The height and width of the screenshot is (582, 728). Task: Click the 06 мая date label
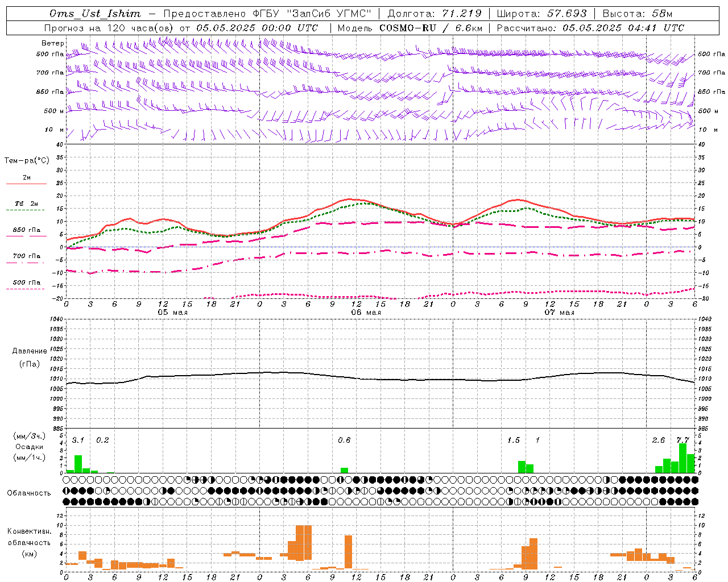point(366,313)
